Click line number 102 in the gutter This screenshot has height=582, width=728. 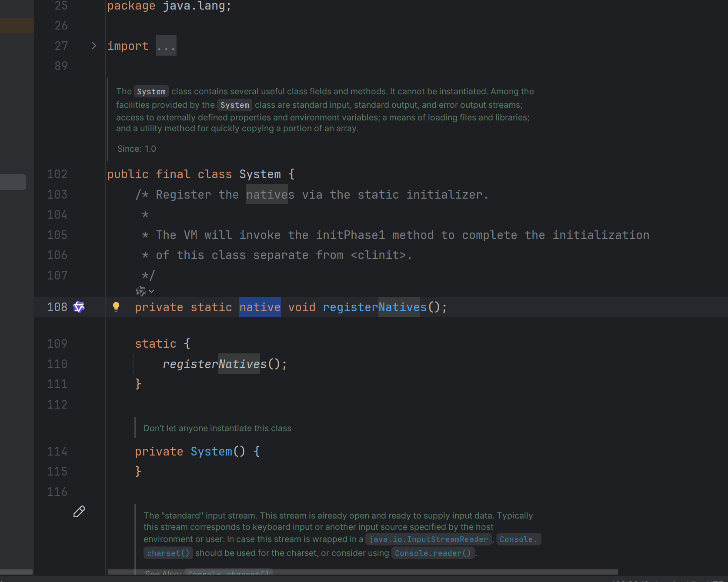pos(57,174)
